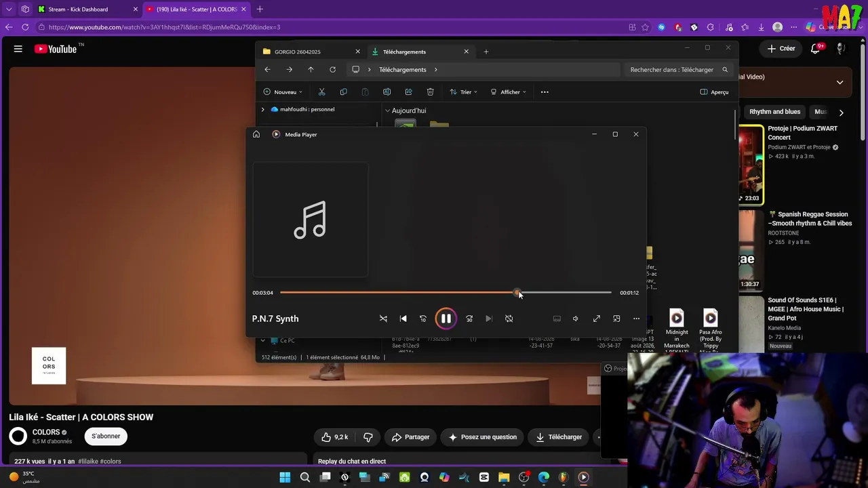
Task: Open mini player view in Media Player
Action: pyautogui.click(x=616, y=319)
